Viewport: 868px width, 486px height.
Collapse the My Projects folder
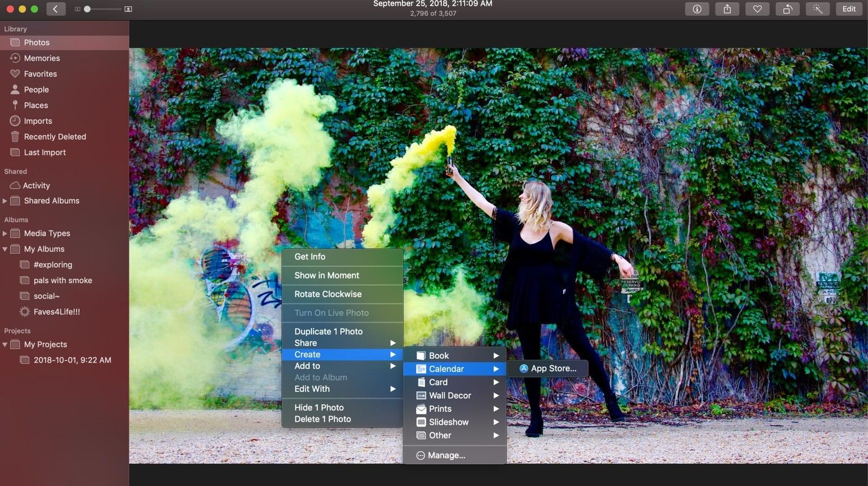pyautogui.click(x=5, y=345)
